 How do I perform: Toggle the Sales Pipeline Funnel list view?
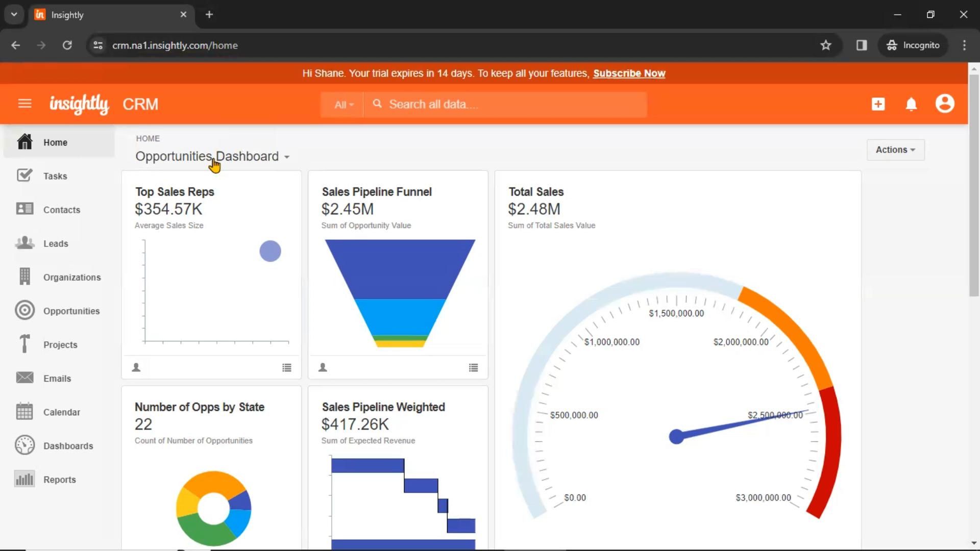click(x=473, y=368)
